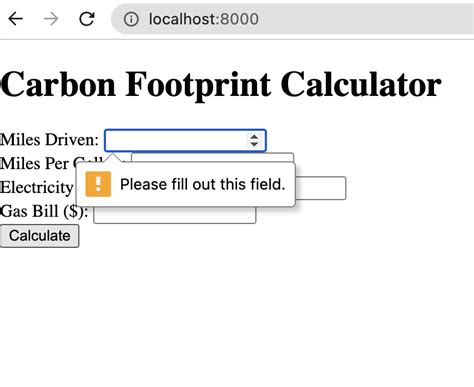Click the Calculate button
Viewport: 474px width, 387px height.
point(39,236)
